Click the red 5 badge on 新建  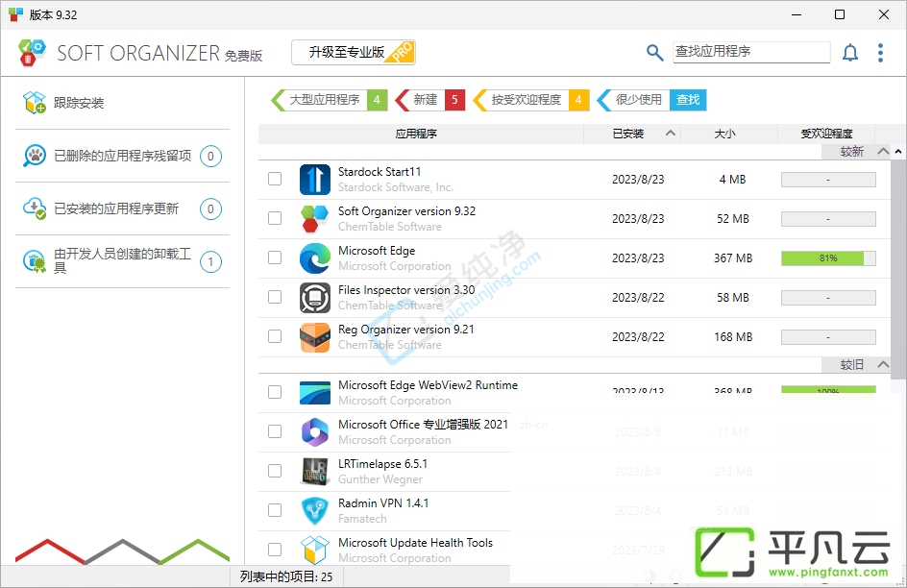pos(454,100)
